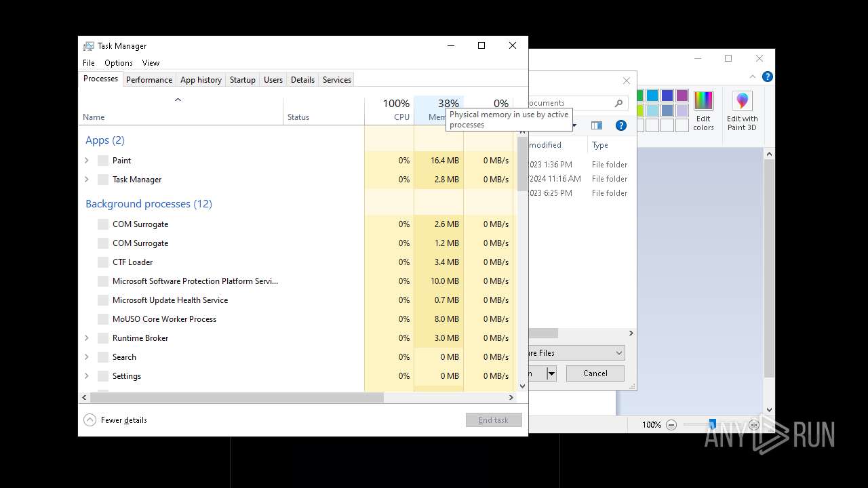Open the View menu in Task Manager
Screen dimensions: 868x488
(x=151, y=63)
